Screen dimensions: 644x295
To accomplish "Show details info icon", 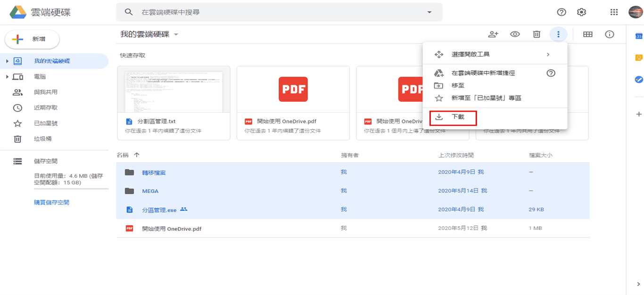I will tap(610, 34).
